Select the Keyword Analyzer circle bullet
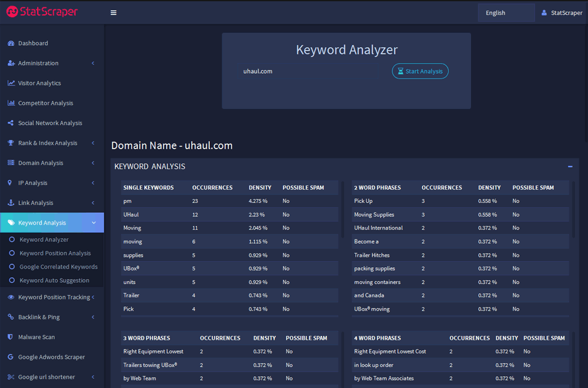 (12, 239)
